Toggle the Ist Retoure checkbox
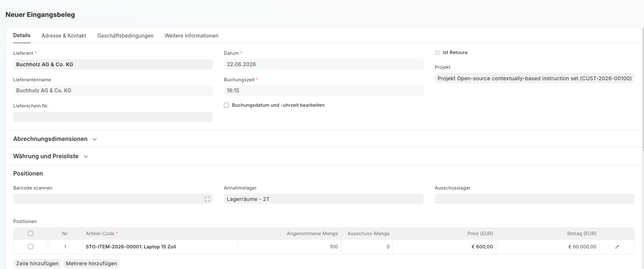Viewport: 644px width, 269px height. 437,53
